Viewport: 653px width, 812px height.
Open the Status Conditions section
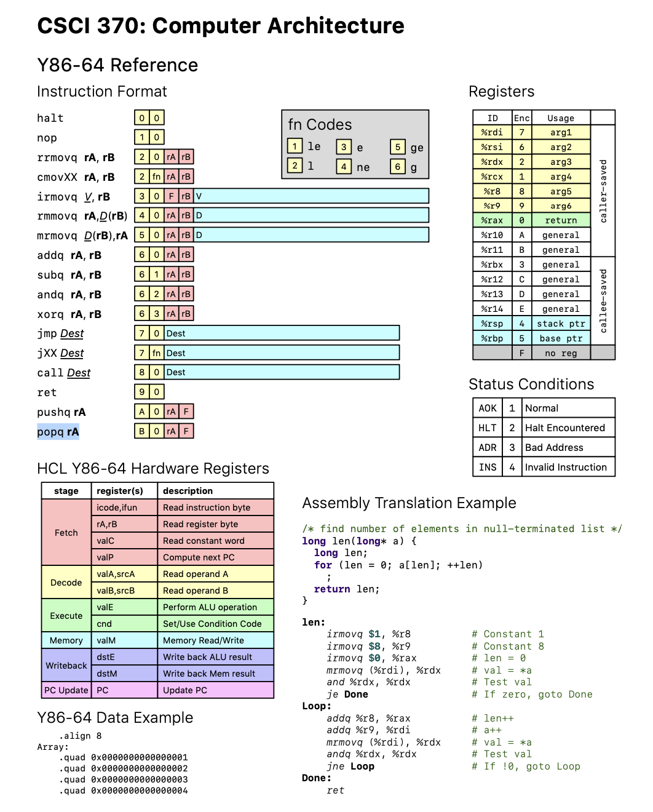(x=531, y=384)
